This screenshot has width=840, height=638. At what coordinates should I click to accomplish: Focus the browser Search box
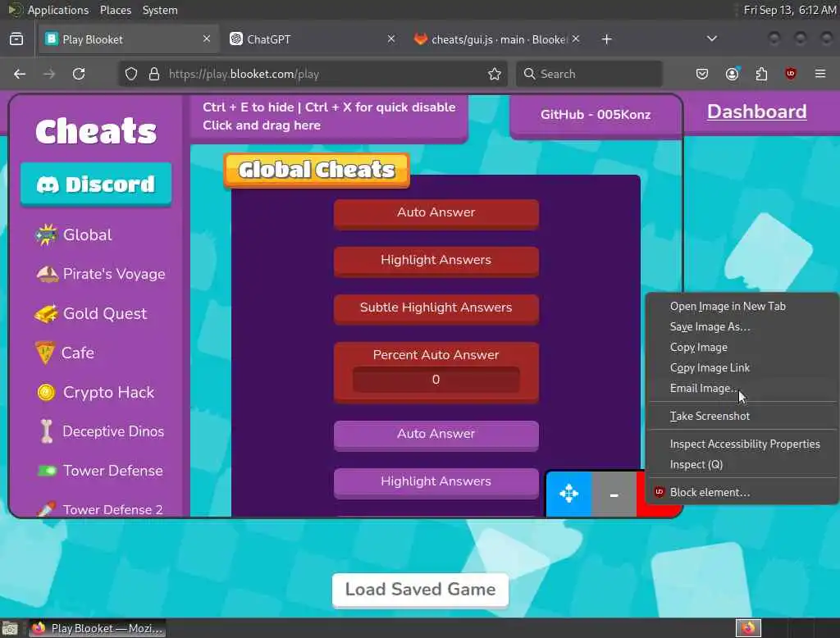(589, 74)
